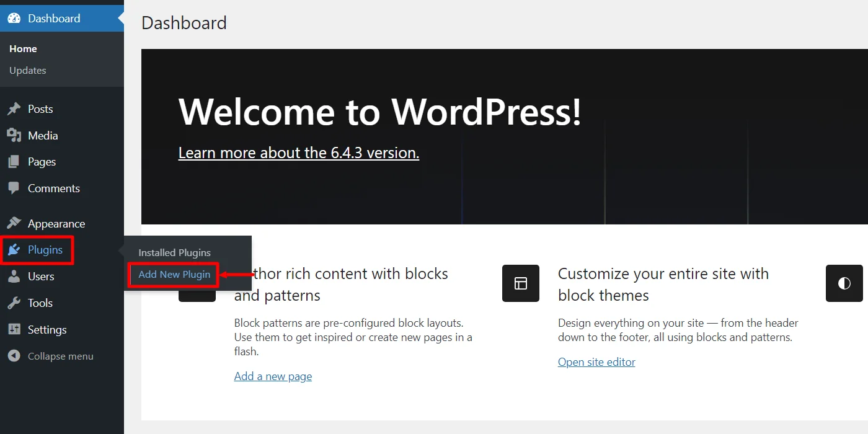Click the Comments bubble icon
This screenshot has width=868, height=434.
[x=14, y=188]
